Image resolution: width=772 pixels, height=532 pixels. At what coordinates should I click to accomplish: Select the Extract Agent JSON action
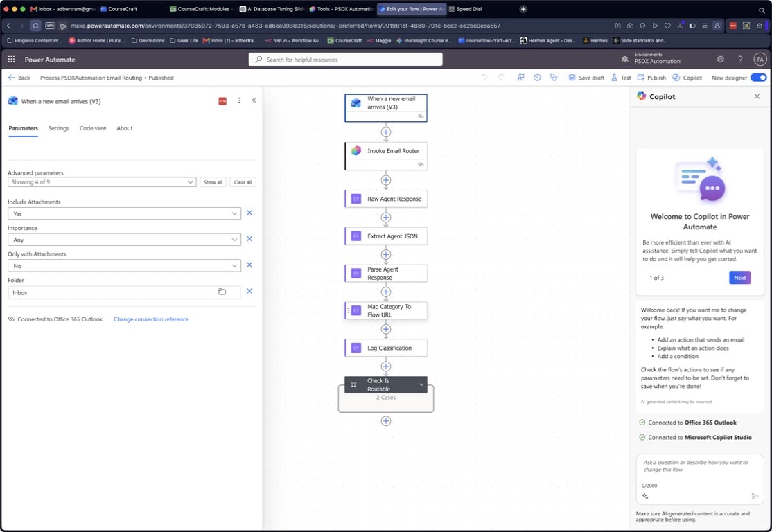click(x=386, y=236)
